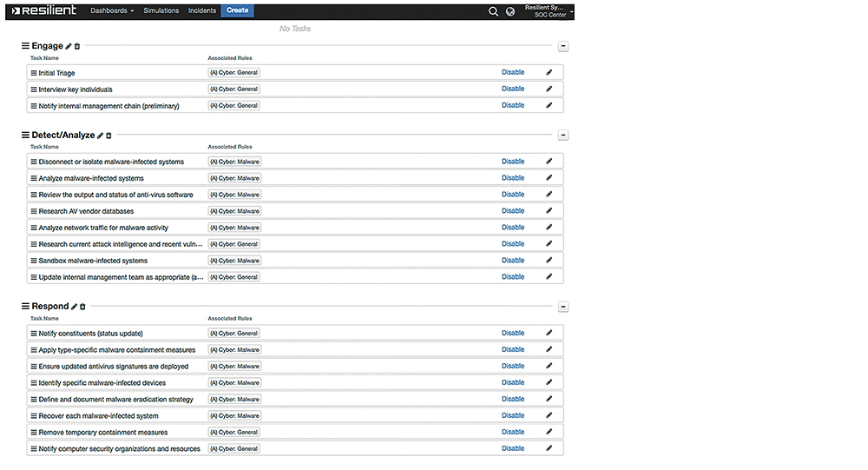Disable Recover each malware-infected system task

click(x=512, y=415)
